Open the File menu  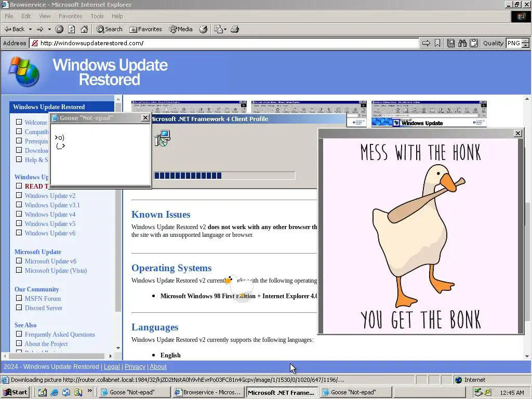9,16
